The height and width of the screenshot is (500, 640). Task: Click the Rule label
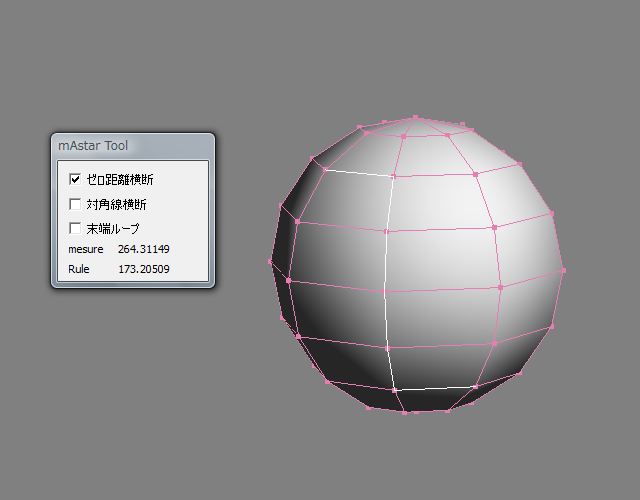pos(79,269)
